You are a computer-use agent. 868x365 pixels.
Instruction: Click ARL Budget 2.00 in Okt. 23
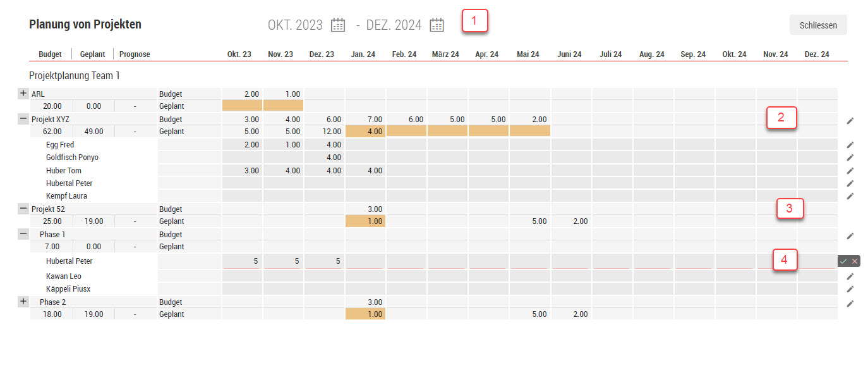click(x=251, y=94)
